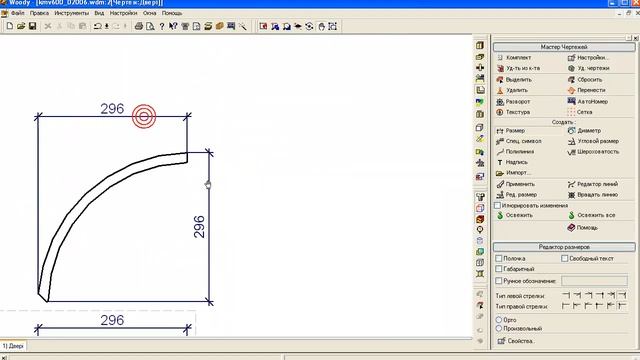This screenshot has height=360, width=640.
Task: Create a Размер dimension
Action: (x=511, y=131)
